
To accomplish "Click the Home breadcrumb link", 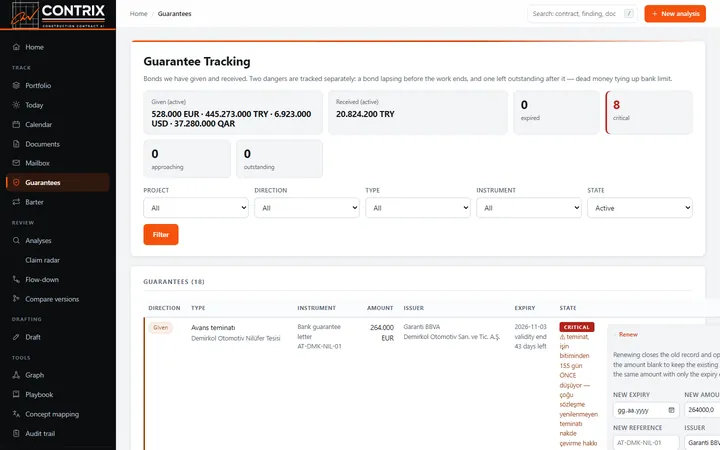I will (x=139, y=14).
